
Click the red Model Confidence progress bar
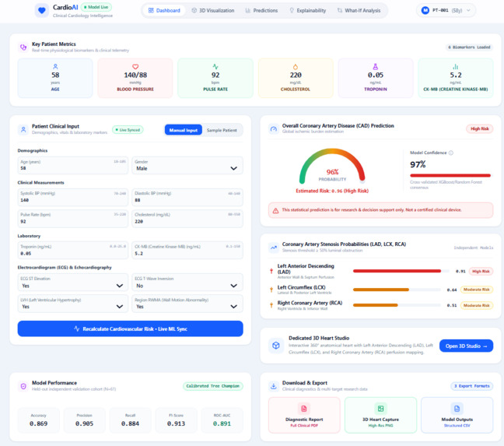point(450,176)
